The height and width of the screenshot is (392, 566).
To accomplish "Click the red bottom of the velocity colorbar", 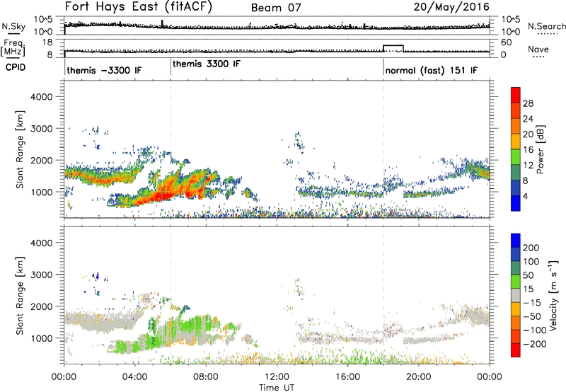I will tap(516, 350).
